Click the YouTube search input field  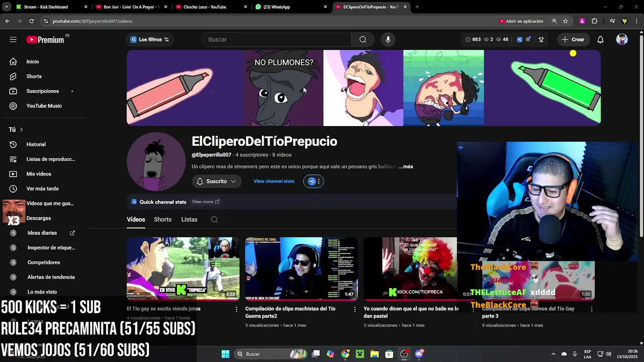[x=277, y=39]
